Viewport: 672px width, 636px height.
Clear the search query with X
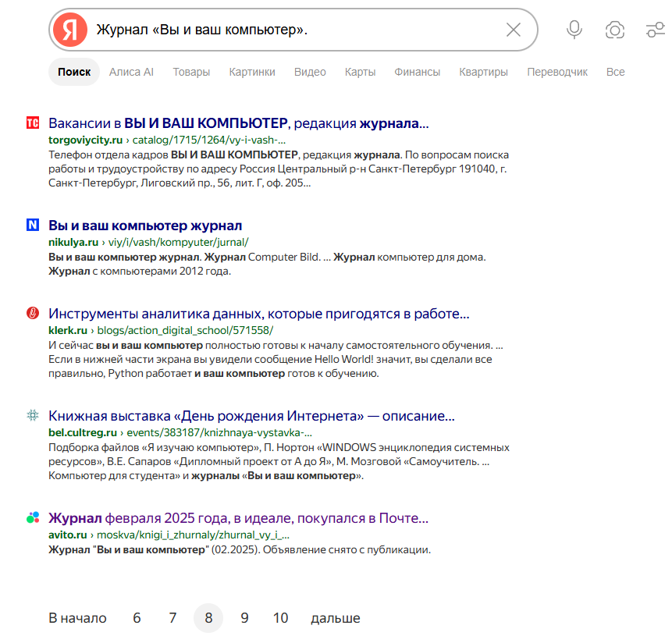[x=513, y=30]
